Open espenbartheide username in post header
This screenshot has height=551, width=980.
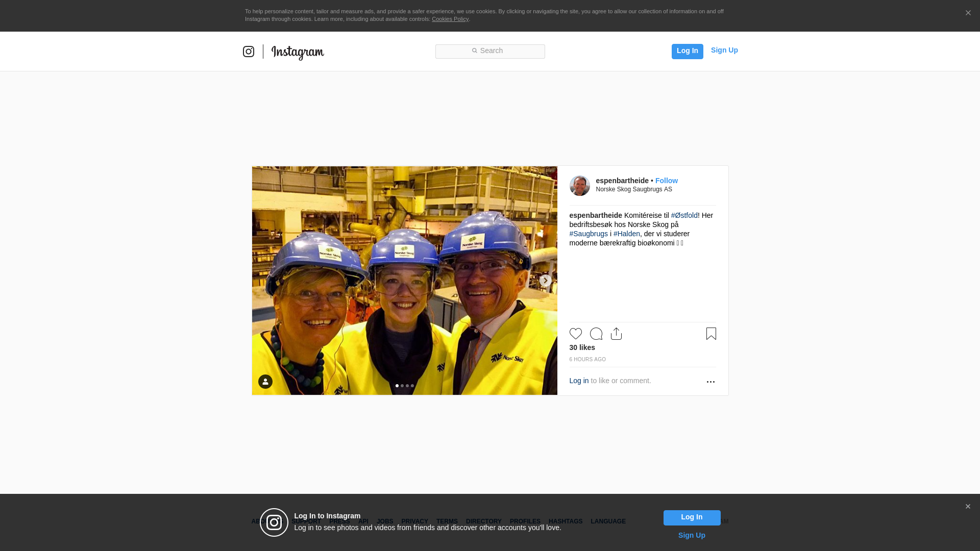[x=622, y=181]
